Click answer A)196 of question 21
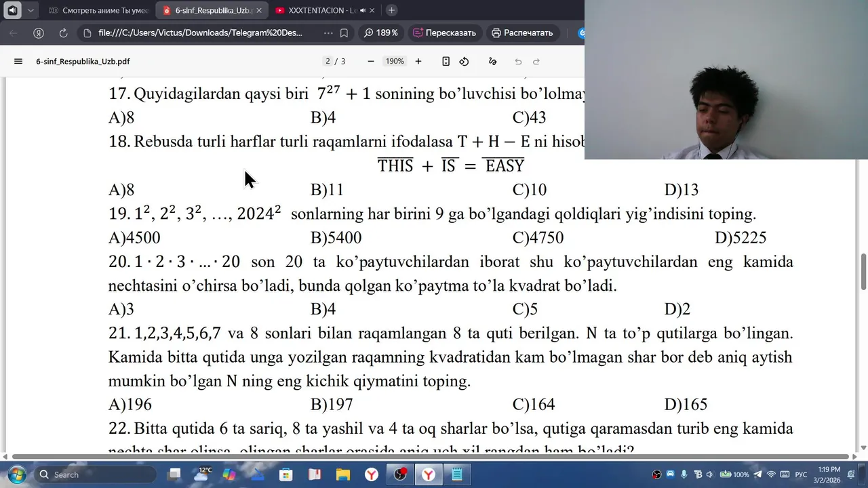The image size is (868, 488). (130, 405)
